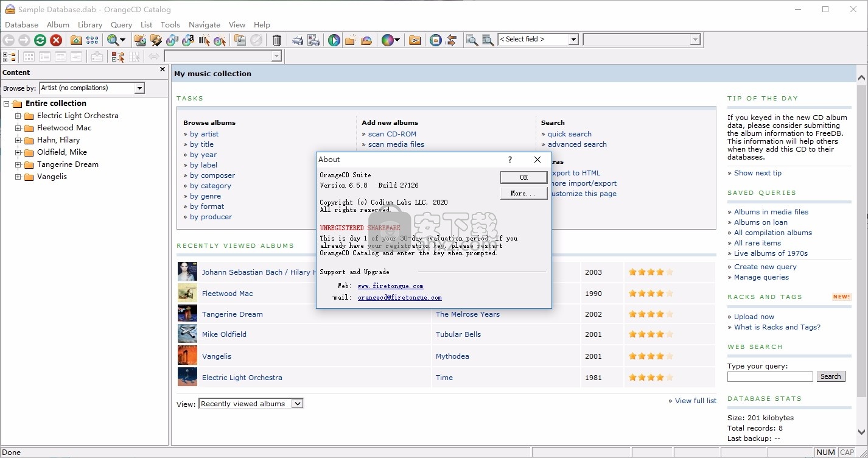
Task: Go to the Home page icon
Action: point(76,40)
